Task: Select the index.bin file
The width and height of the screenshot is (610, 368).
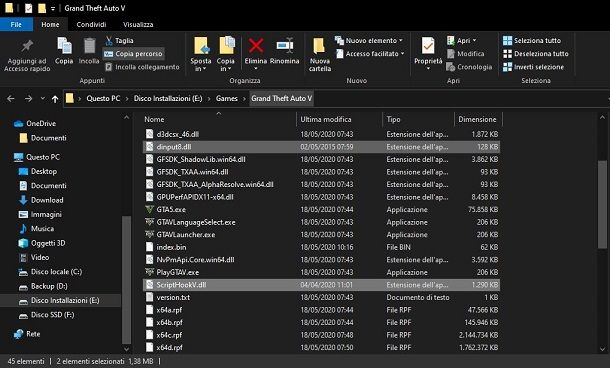Action: tap(321, 247)
